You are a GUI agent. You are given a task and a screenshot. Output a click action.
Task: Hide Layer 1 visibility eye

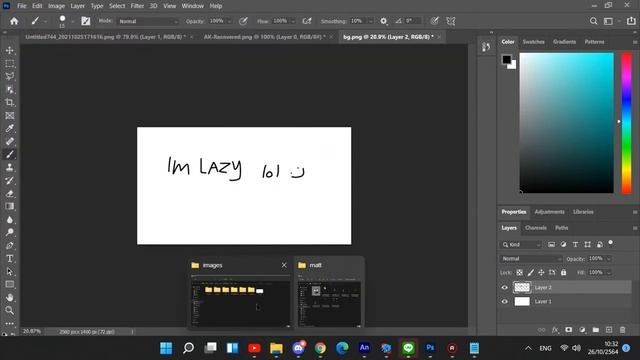tap(504, 302)
